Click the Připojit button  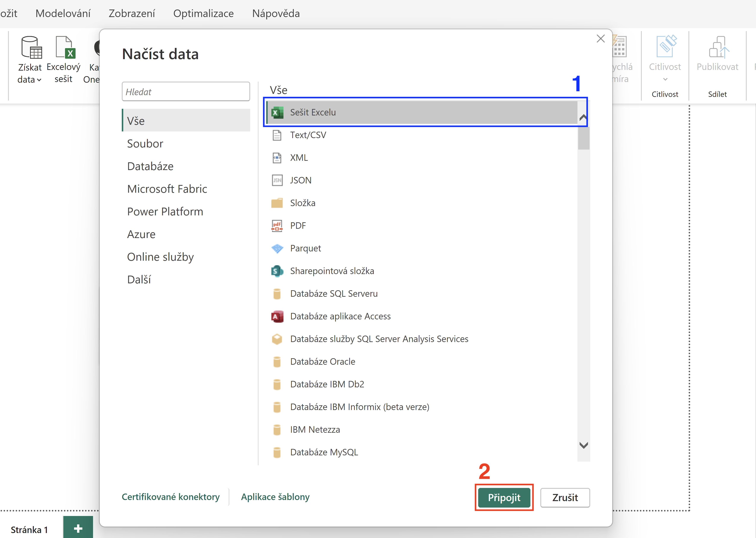pos(504,497)
